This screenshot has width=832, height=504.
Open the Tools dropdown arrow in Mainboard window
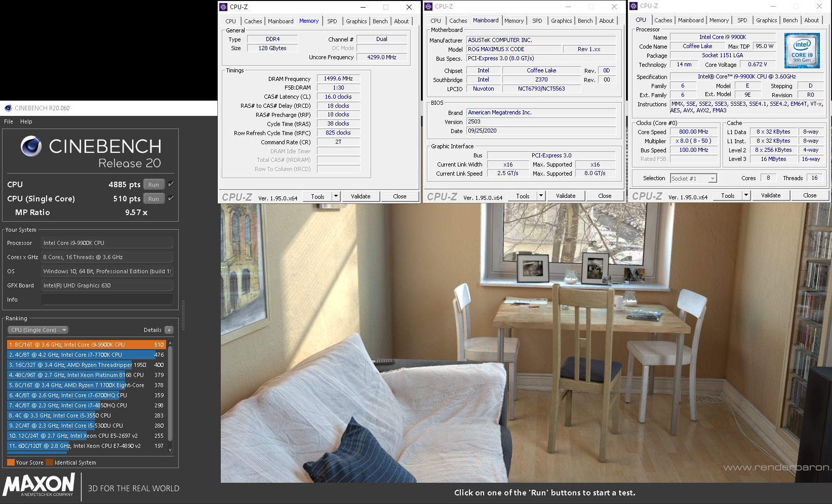tap(541, 196)
